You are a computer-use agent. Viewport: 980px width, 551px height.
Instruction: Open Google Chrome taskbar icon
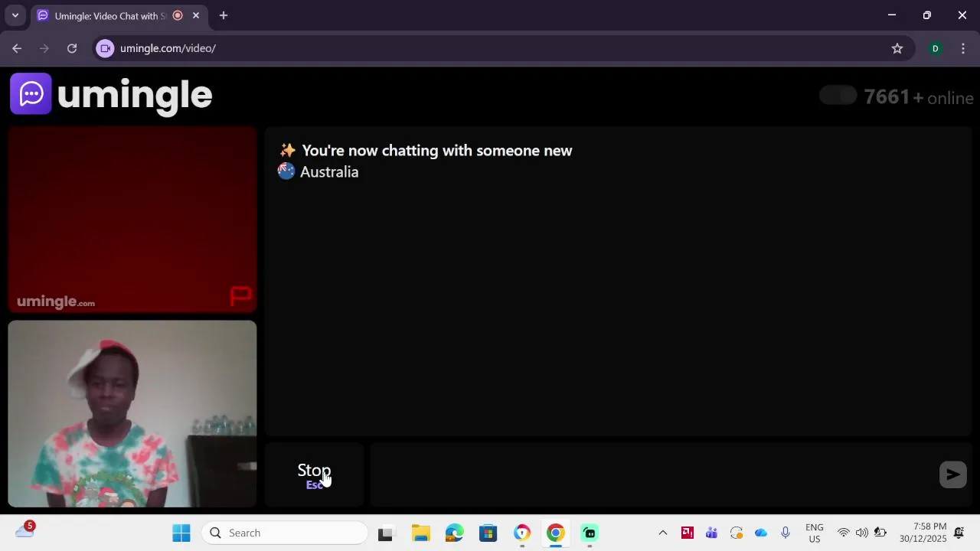click(556, 533)
